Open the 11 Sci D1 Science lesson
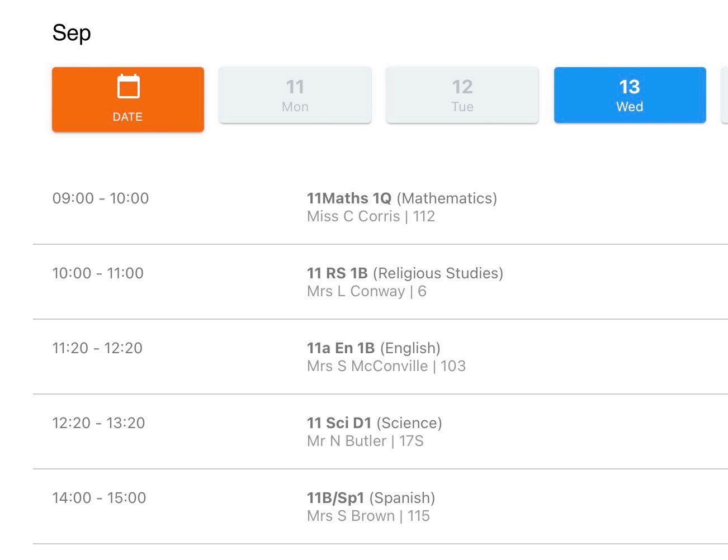 374,423
